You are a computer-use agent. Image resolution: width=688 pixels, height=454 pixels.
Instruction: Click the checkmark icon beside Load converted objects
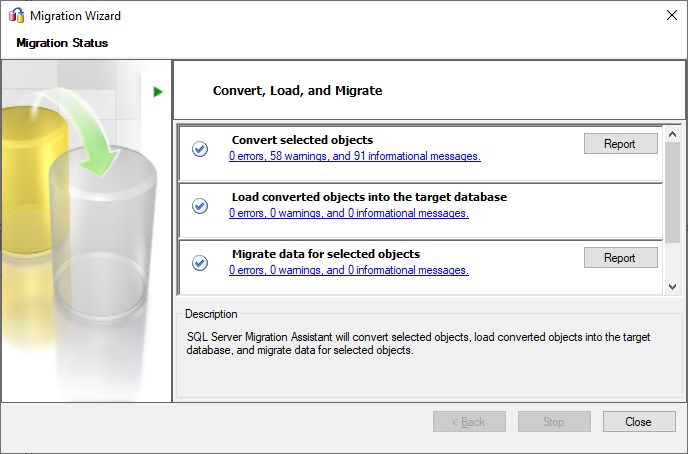pyautogui.click(x=200, y=206)
